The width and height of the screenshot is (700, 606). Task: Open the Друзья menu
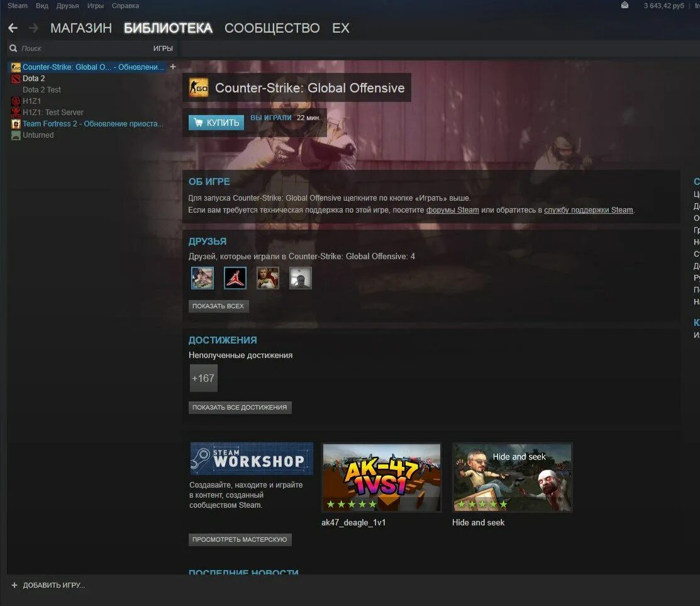67,6
